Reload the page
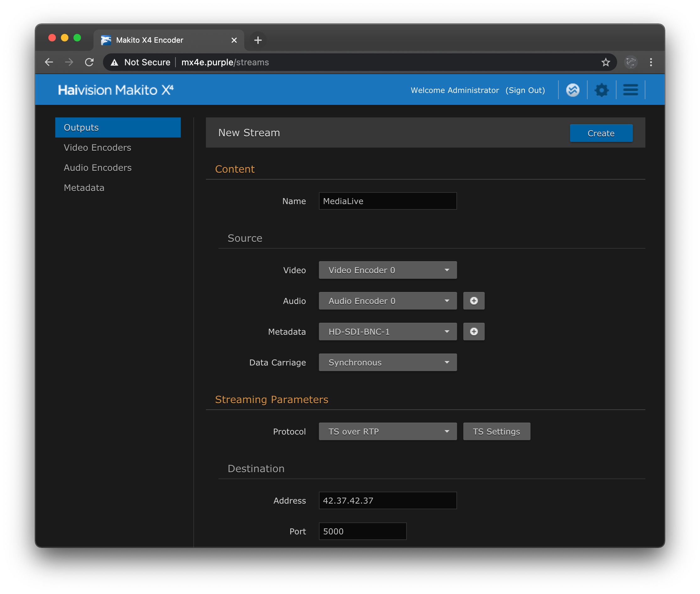This screenshot has height=594, width=700. point(89,62)
